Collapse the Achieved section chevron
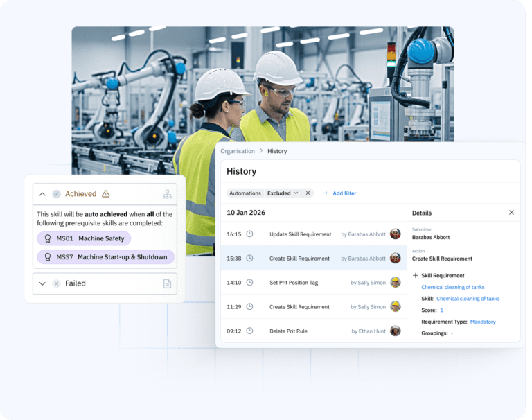Image resolution: width=532 pixels, height=420 pixels. click(x=42, y=194)
